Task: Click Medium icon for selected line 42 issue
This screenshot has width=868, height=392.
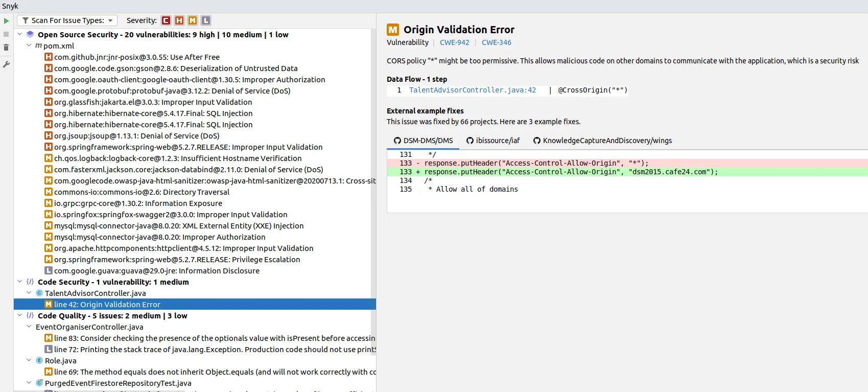Action: (49, 304)
